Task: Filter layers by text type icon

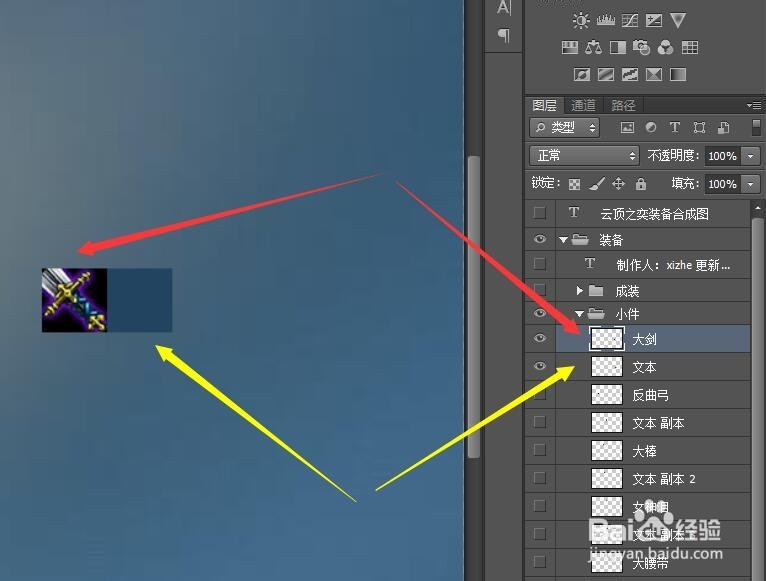Action: click(x=675, y=128)
